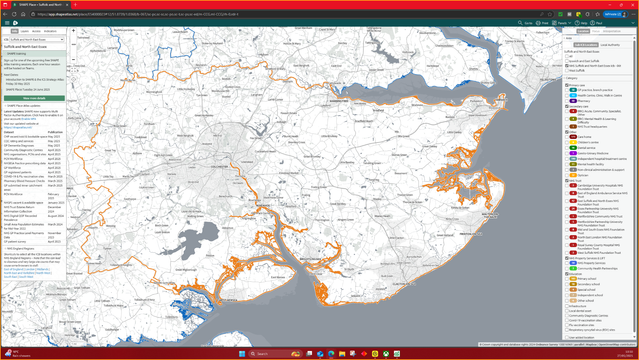This screenshot has height=360, width=639.
Task: Check the Infrastructure checkbox
Action: (x=566, y=306)
